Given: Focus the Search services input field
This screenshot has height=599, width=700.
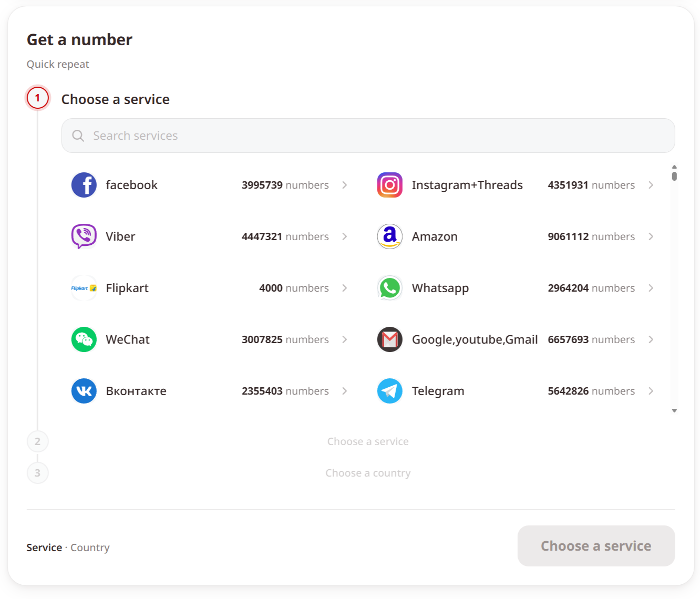Looking at the screenshot, I should point(368,136).
